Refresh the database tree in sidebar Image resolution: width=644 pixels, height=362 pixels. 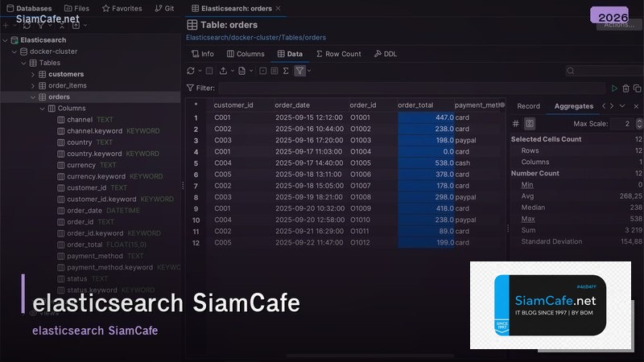[27, 26]
